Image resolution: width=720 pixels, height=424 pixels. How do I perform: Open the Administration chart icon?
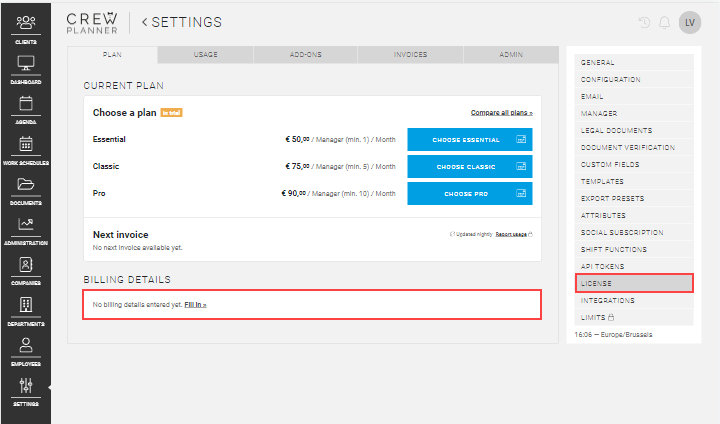click(26, 226)
